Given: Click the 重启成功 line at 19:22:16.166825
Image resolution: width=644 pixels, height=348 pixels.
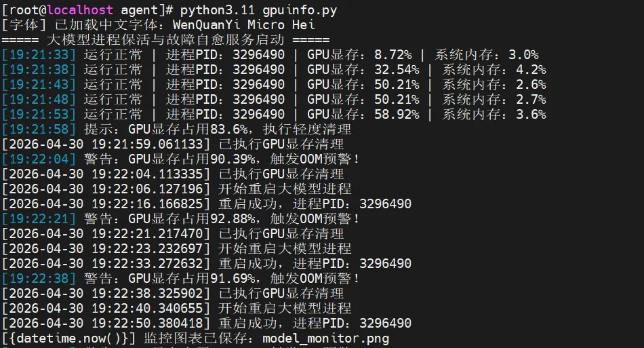Looking at the screenshot, I should click(207, 204).
